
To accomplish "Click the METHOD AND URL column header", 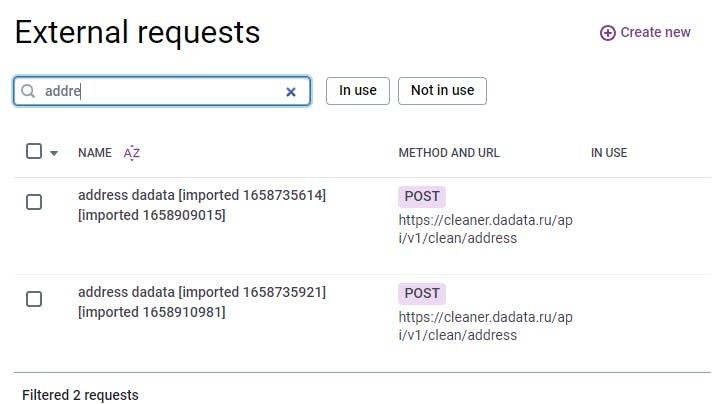I will 449,153.
